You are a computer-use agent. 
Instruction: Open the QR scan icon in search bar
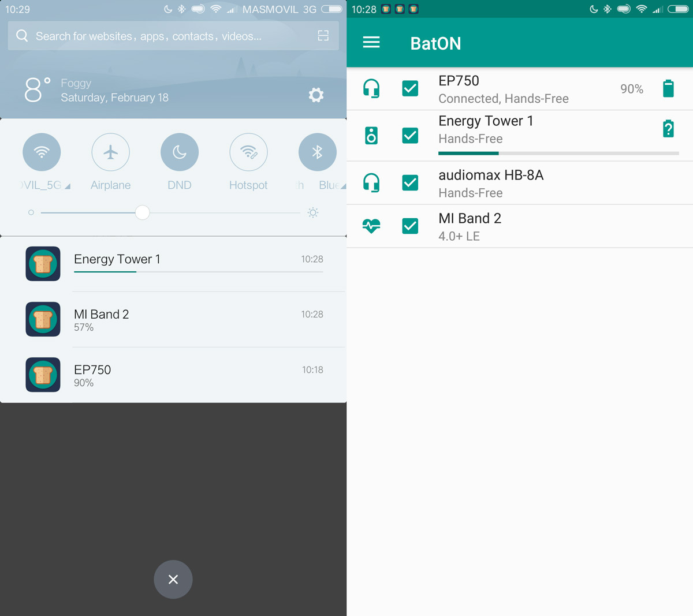pyautogui.click(x=323, y=36)
